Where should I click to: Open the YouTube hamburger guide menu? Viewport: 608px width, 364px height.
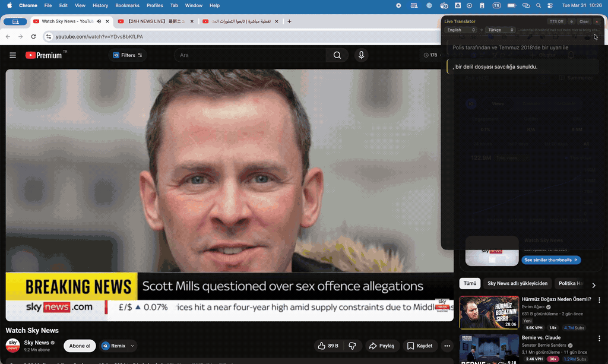13,55
